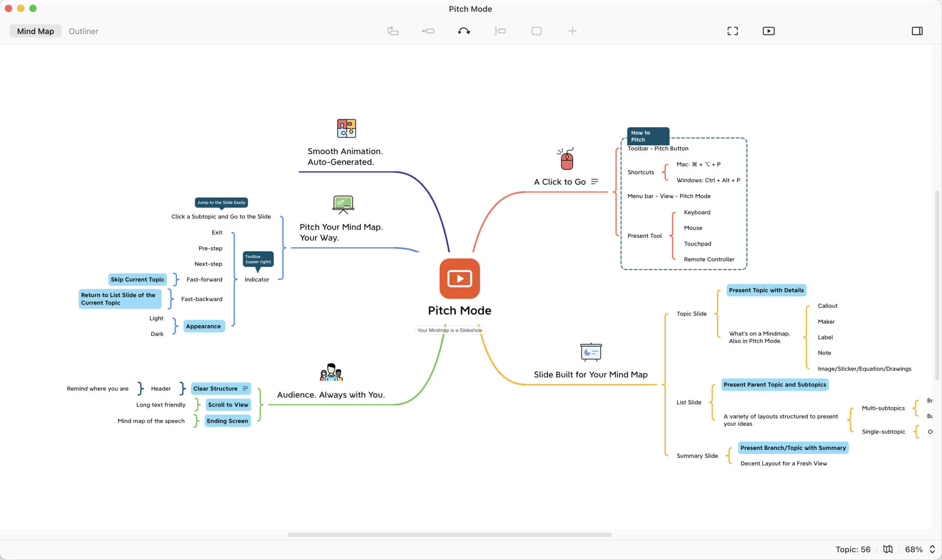Insert a new element with the plus icon
The width and height of the screenshot is (942, 560).
tap(572, 31)
